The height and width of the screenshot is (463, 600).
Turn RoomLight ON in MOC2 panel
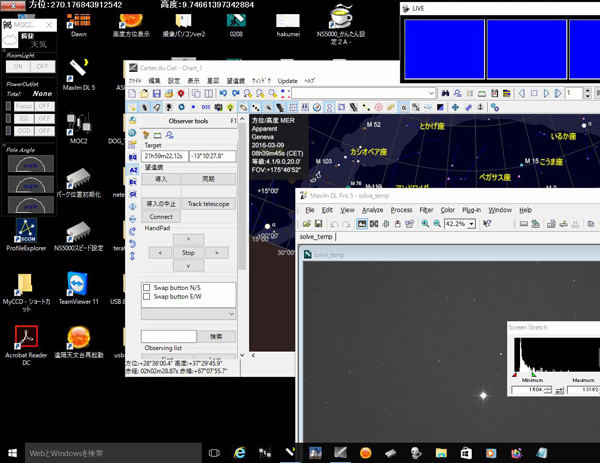18,67
